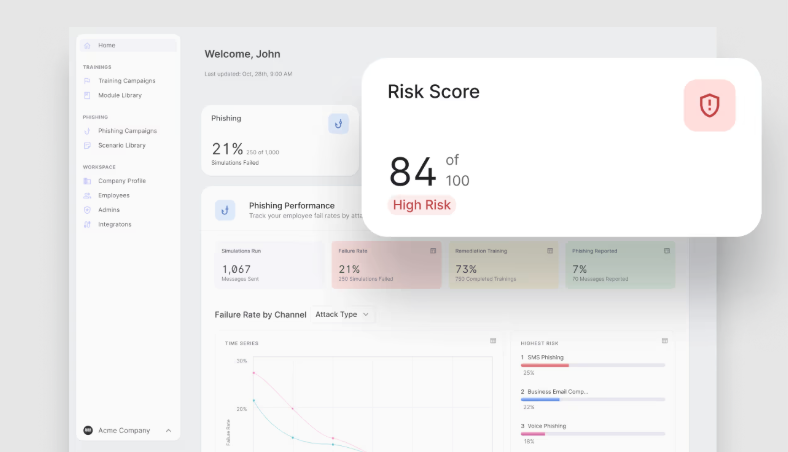Open the Remediation Training card table icon
This screenshot has width=788, height=452.
tap(550, 251)
